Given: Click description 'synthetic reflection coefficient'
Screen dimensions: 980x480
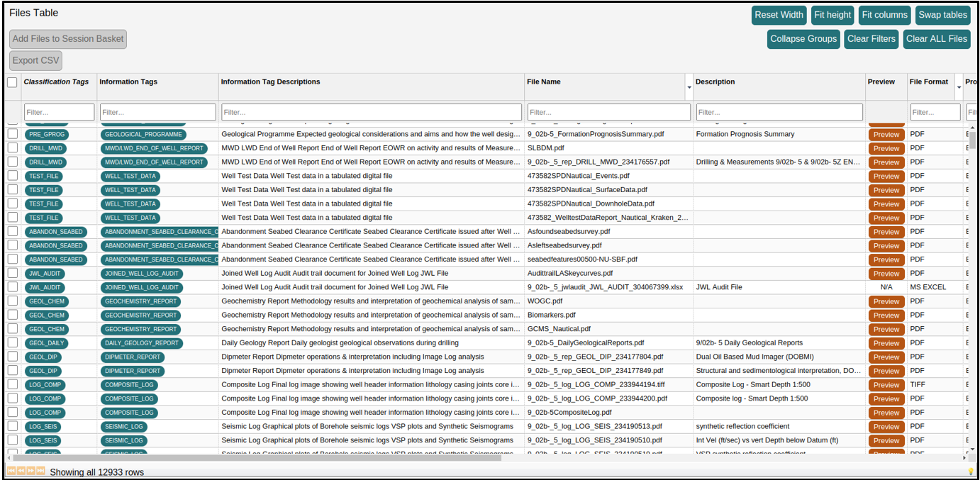Looking at the screenshot, I should click(742, 426).
